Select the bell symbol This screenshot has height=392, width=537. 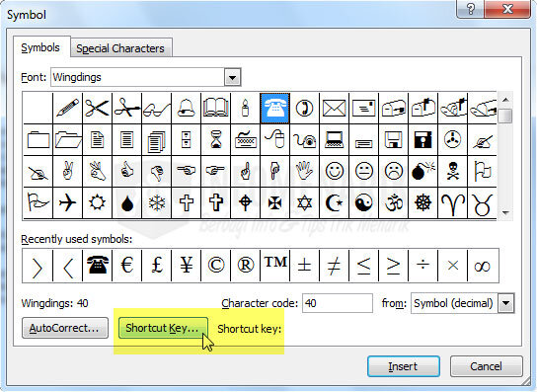click(186, 108)
